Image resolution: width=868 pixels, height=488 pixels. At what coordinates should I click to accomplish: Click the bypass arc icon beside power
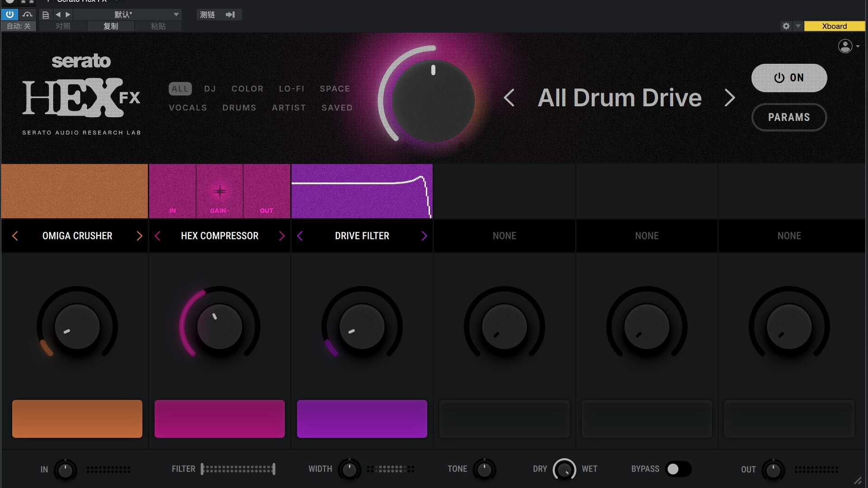(27, 14)
